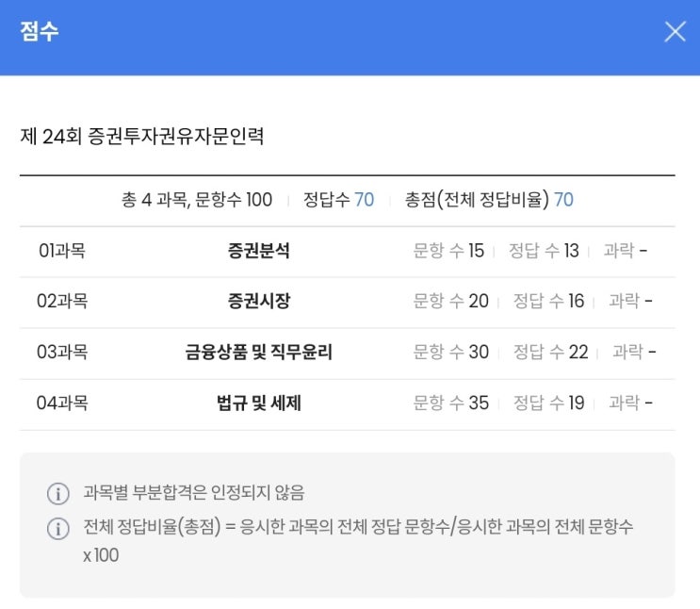Click 정답 수 22 for 금융상품 및 직무윤리
This screenshot has height=609, width=700.
551,352
